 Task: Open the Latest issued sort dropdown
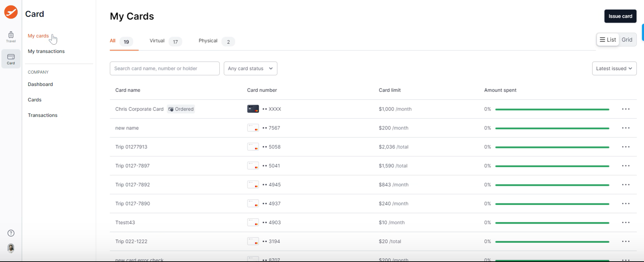[614, 69]
